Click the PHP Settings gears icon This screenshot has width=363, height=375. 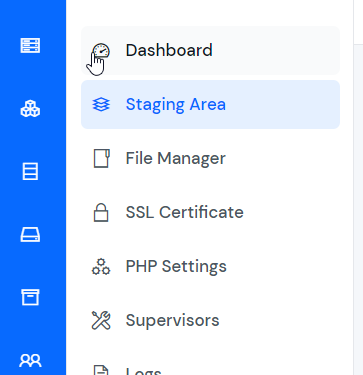(x=101, y=266)
